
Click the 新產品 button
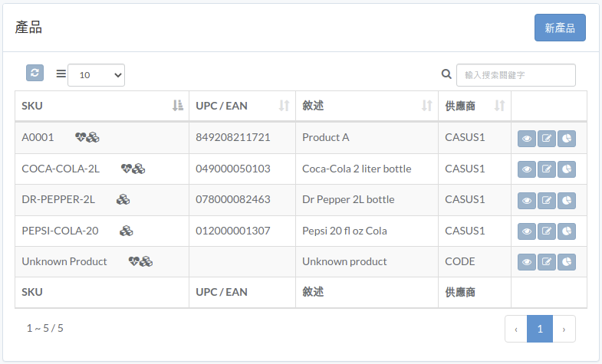coord(560,28)
